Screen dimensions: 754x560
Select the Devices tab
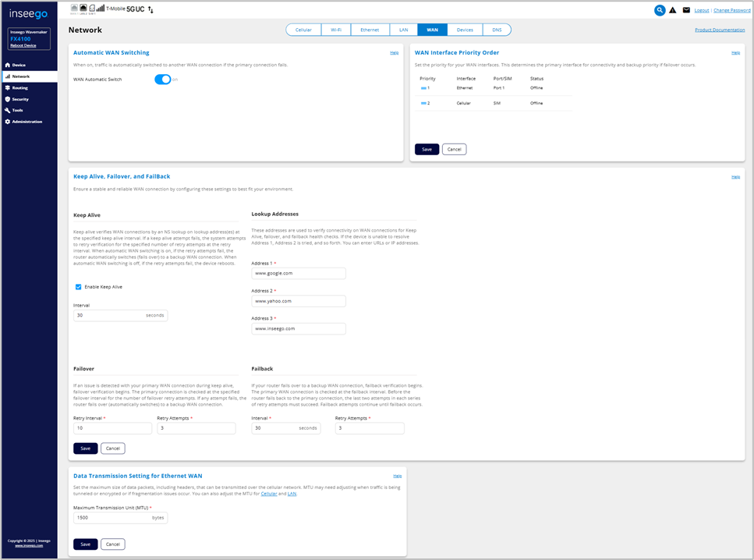[465, 30]
